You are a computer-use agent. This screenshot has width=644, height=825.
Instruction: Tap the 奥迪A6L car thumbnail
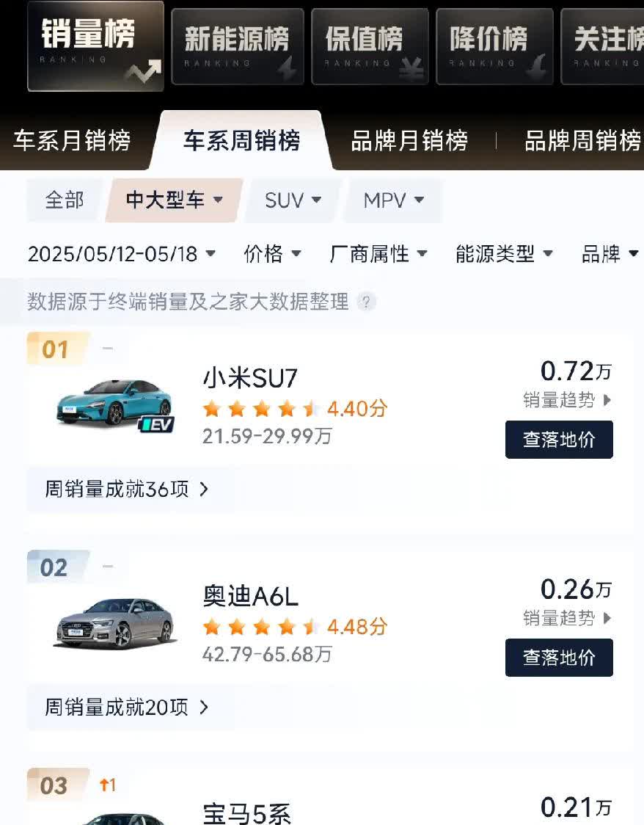tap(115, 622)
